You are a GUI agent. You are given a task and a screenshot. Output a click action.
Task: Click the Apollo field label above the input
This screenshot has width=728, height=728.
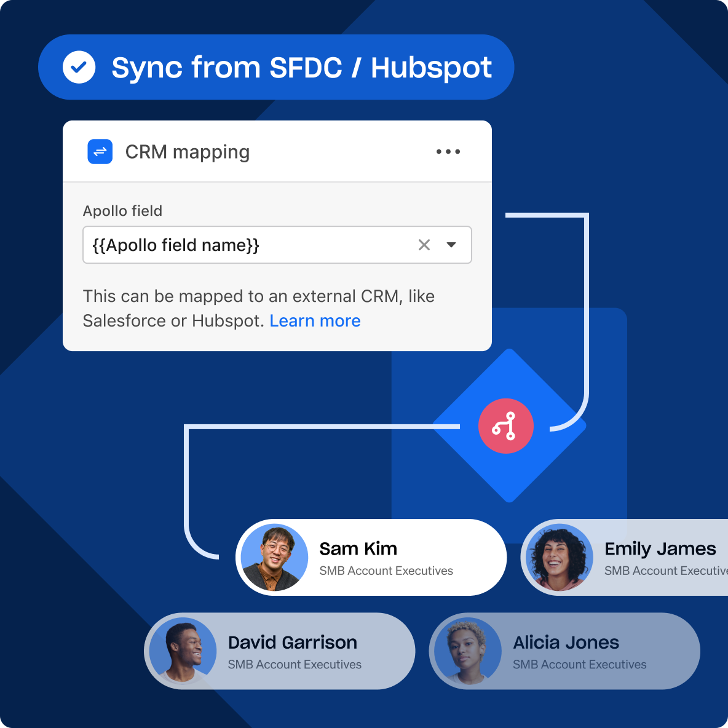(122, 211)
